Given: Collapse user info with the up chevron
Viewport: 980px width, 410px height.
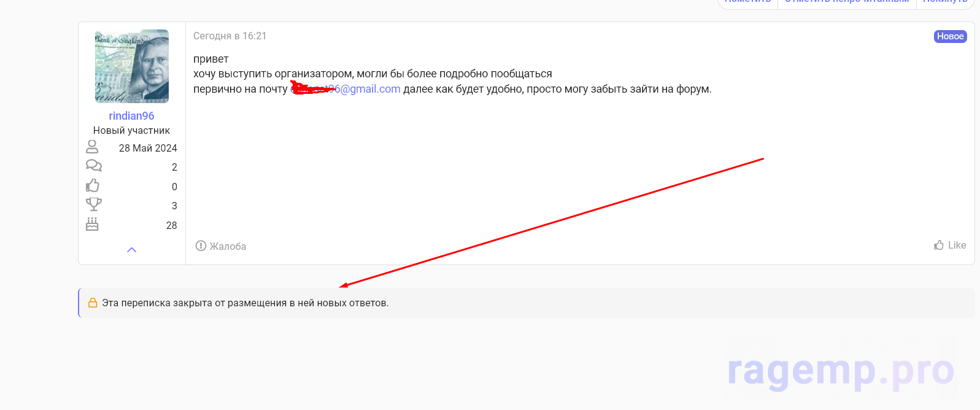Looking at the screenshot, I should pyautogui.click(x=131, y=250).
